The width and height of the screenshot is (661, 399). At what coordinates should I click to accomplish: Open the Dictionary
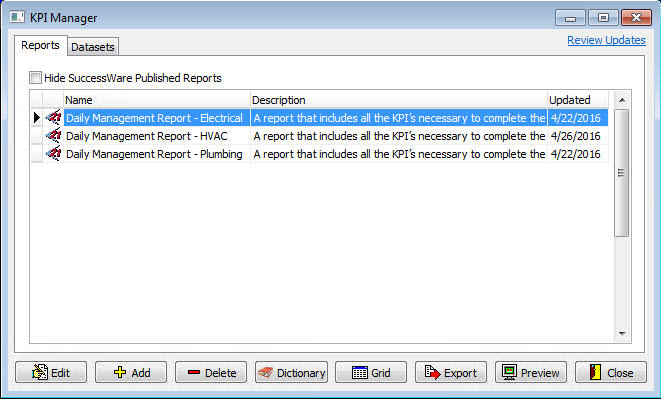pyautogui.click(x=291, y=372)
